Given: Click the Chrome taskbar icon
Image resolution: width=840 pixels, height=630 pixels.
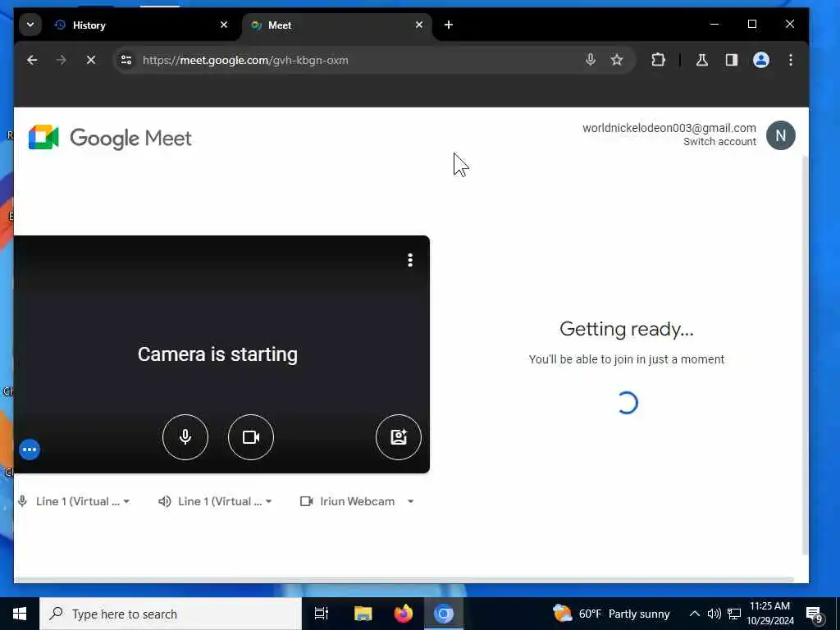Looking at the screenshot, I should (444, 614).
